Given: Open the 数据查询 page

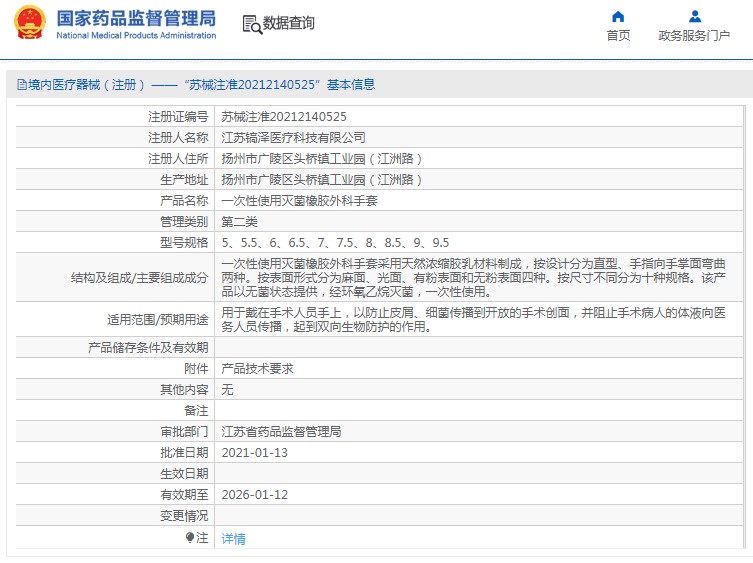Looking at the screenshot, I should [289, 24].
